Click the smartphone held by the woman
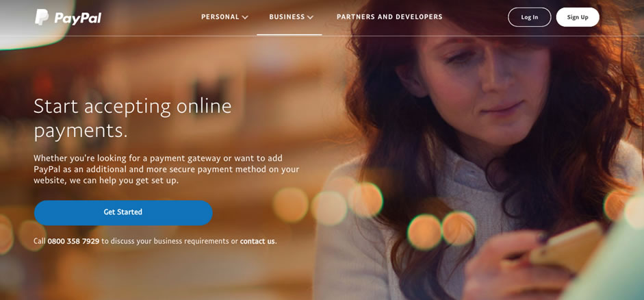The height and width of the screenshot is (300, 644). [567, 248]
